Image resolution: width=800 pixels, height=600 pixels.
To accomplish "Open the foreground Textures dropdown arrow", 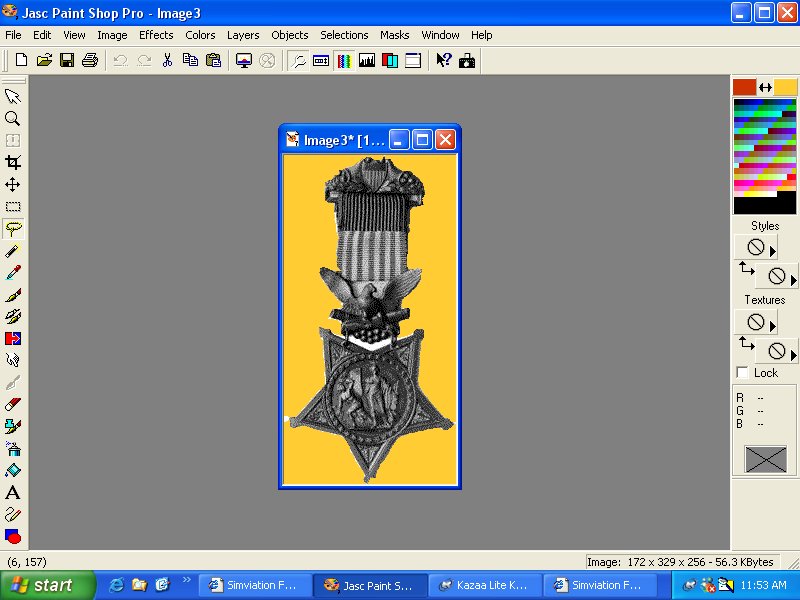I will (772, 325).
